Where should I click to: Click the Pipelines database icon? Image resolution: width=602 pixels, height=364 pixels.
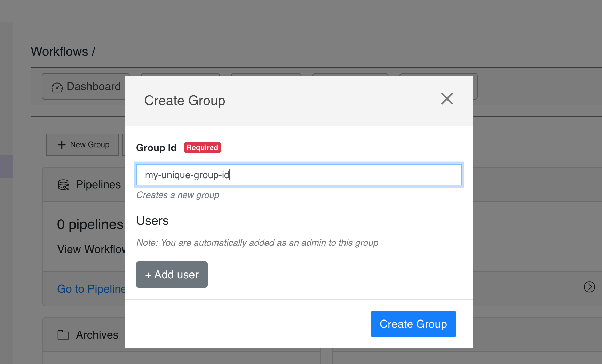[64, 185]
